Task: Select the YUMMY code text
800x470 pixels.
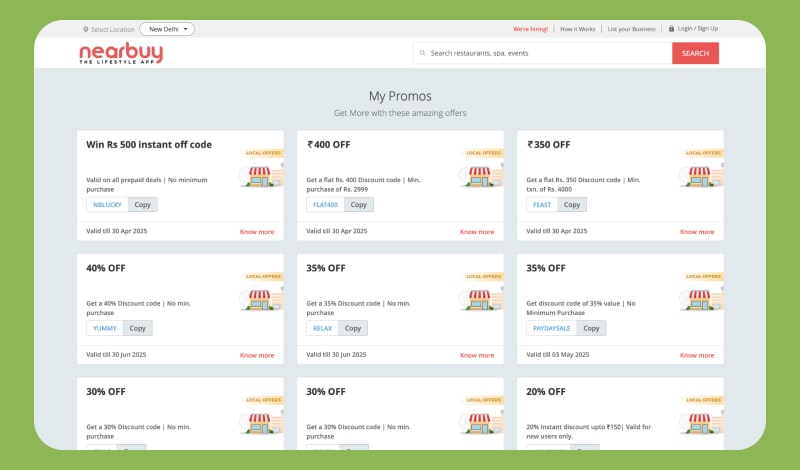Action: click(x=105, y=328)
